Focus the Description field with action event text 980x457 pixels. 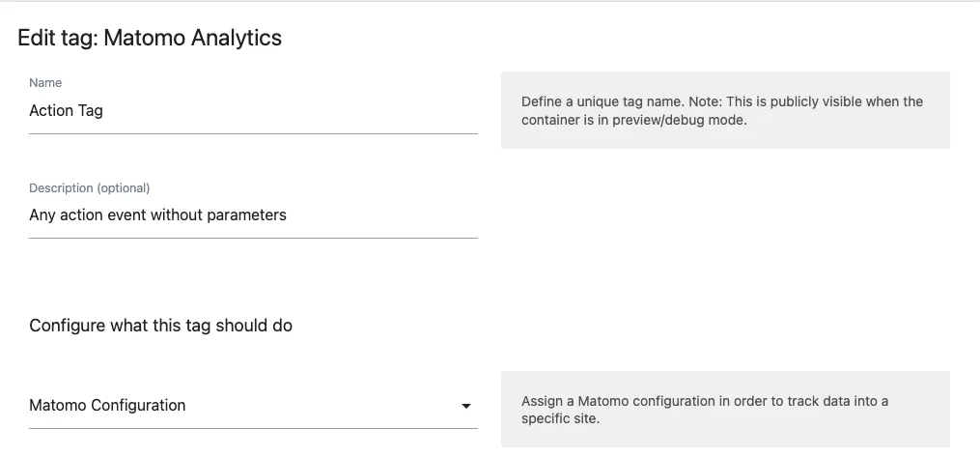253,215
